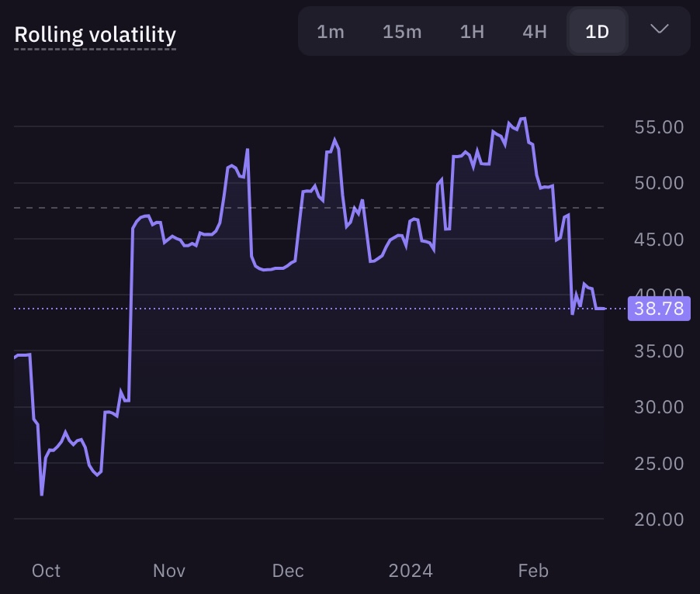700x594 pixels.
Task: Click the Nov label on time axis
Action: (x=168, y=571)
